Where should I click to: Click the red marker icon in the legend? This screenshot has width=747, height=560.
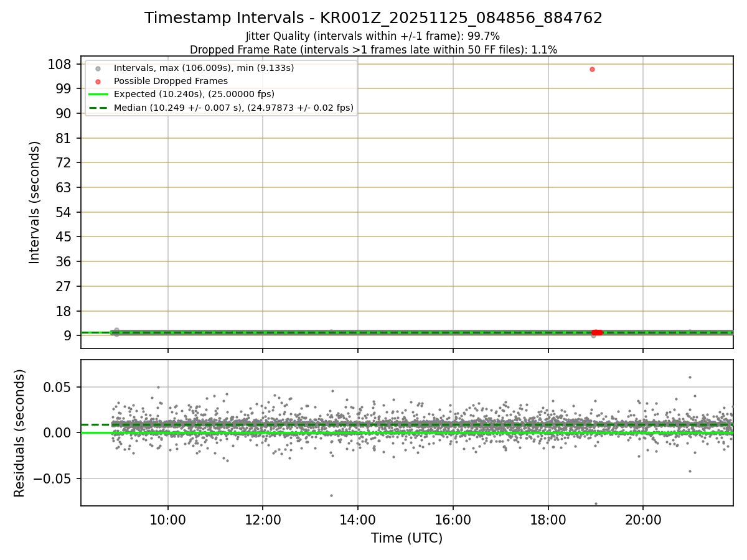pyautogui.click(x=98, y=82)
